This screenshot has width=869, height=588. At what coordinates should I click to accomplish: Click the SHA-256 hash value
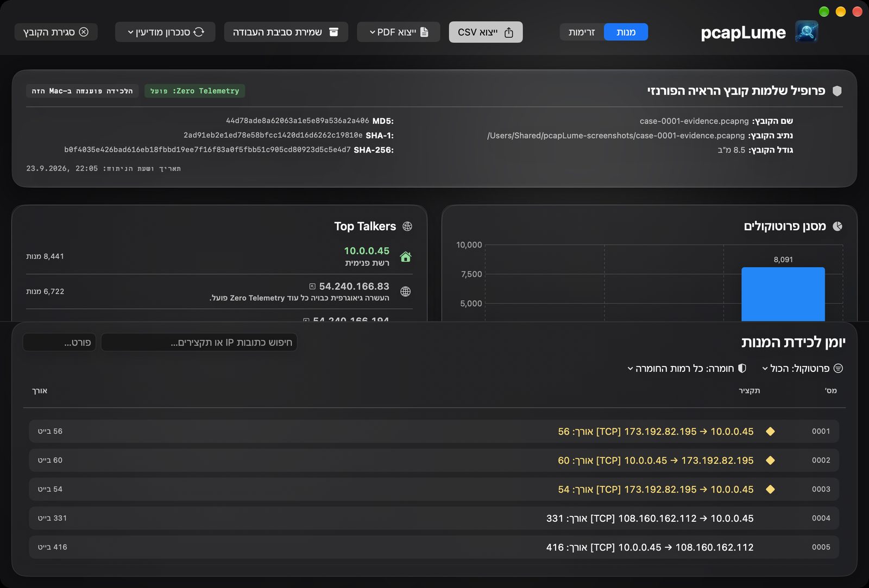(207, 150)
